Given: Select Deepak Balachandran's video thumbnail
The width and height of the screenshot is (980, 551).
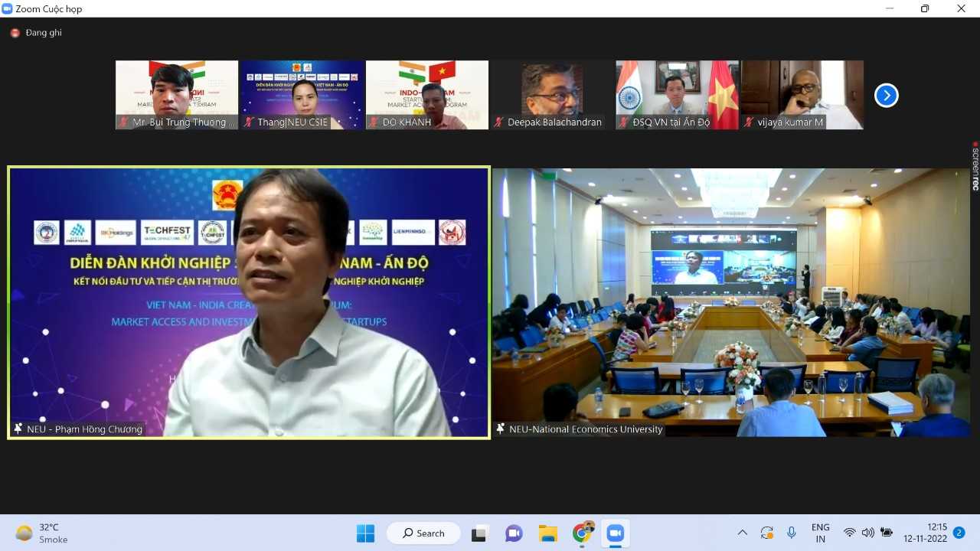Looking at the screenshot, I should pyautogui.click(x=551, y=95).
